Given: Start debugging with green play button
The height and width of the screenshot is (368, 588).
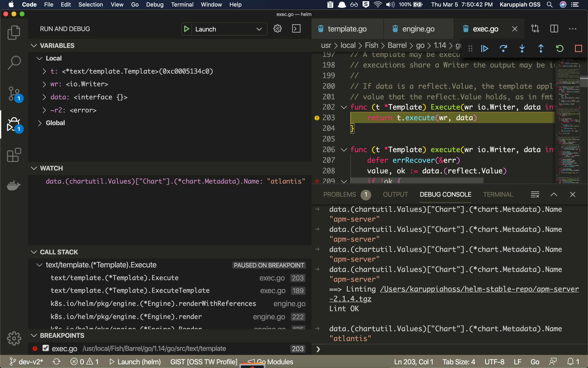Looking at the screenshot, I should pos(187,29).
